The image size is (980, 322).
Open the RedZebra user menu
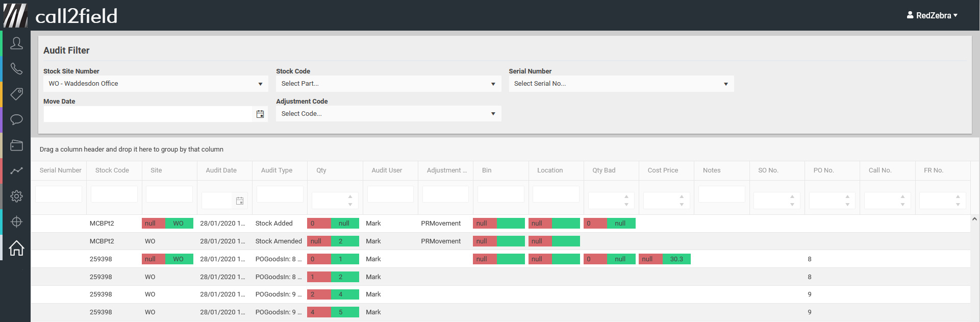click(x=932, y=15)
